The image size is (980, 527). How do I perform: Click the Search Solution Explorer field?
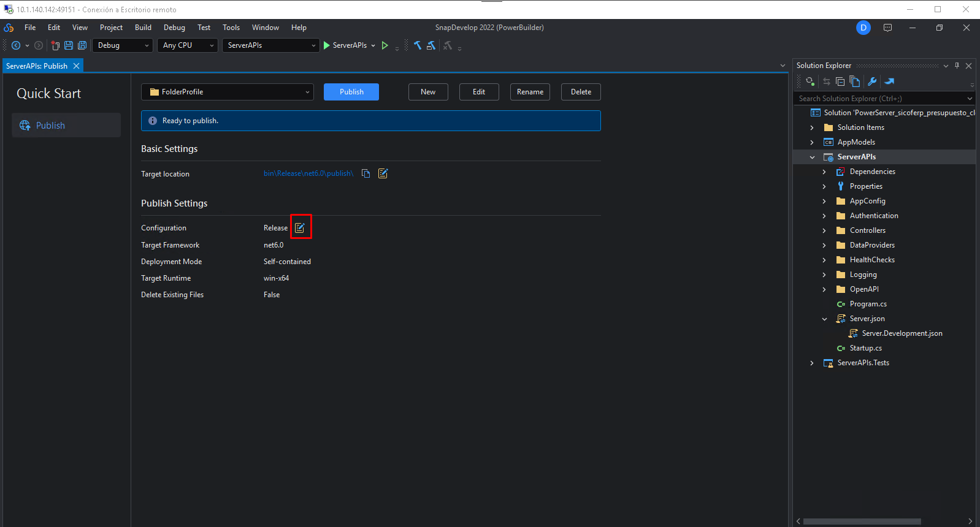tap(880, 99)
